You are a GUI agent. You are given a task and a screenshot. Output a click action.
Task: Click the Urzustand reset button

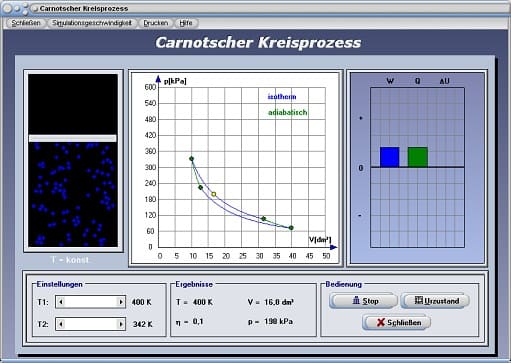(435, 301)
